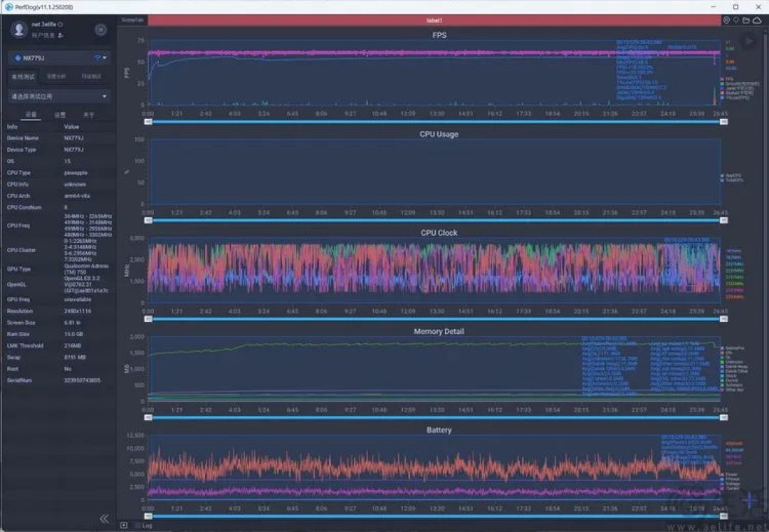
Task: Click the left handle of FPS range slider
Action: 148,122
